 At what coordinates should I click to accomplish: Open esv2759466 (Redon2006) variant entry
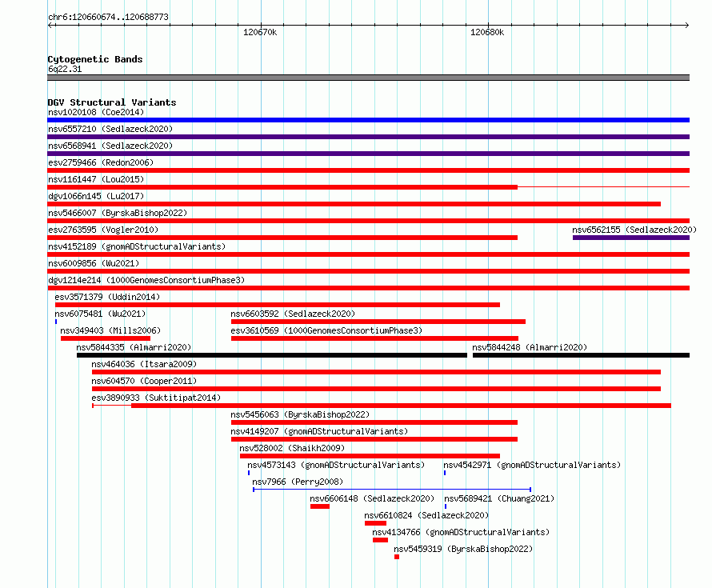tap(101, 162)
